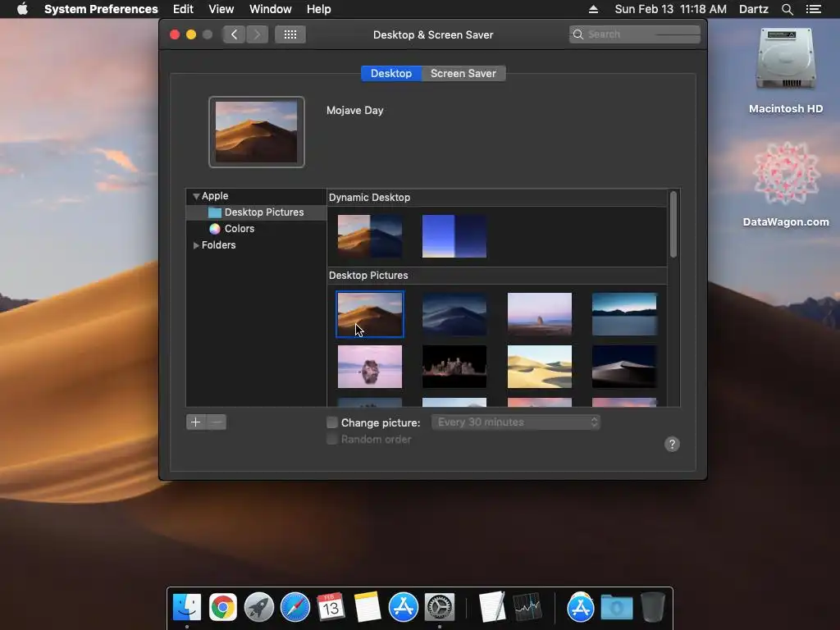This screenshot has width=840, height=630.
Task: Click the Dartz user name in menu bar
Action: 754,9
